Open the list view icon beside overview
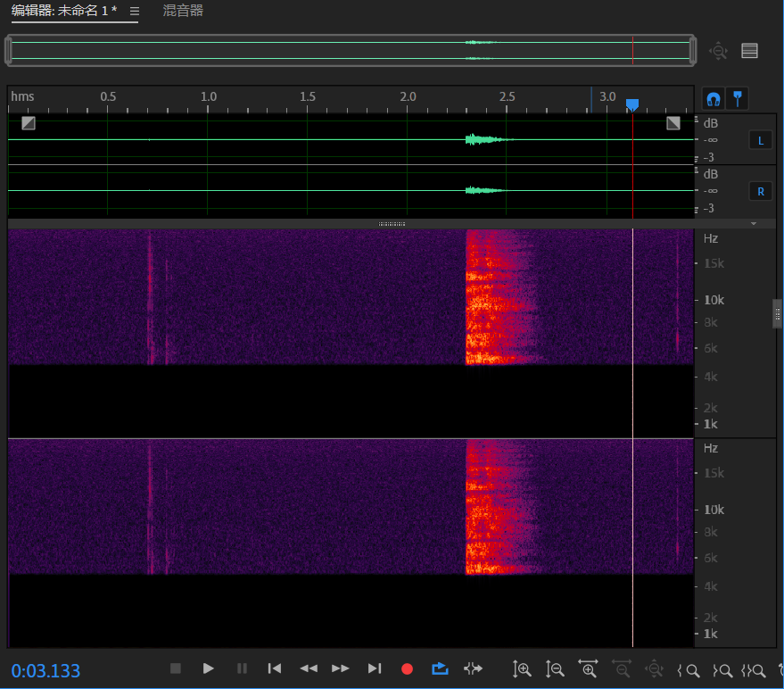The width and height of the screenshot is (784, 689). click(749, 51)
